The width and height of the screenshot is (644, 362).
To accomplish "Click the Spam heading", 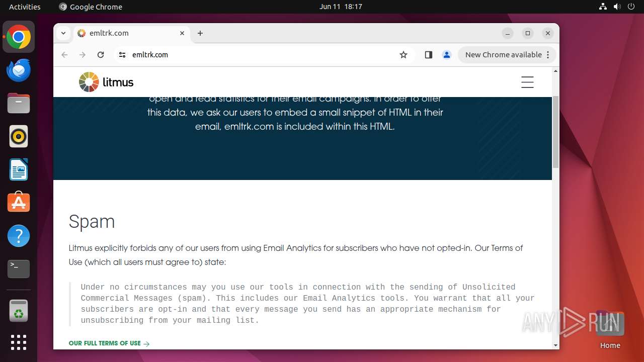I will click(92, 221).
